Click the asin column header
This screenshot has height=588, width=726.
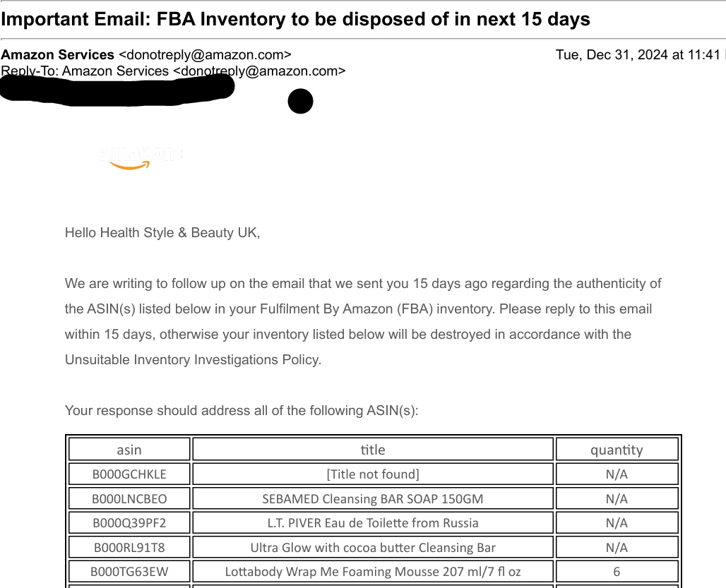coord(129,449)
